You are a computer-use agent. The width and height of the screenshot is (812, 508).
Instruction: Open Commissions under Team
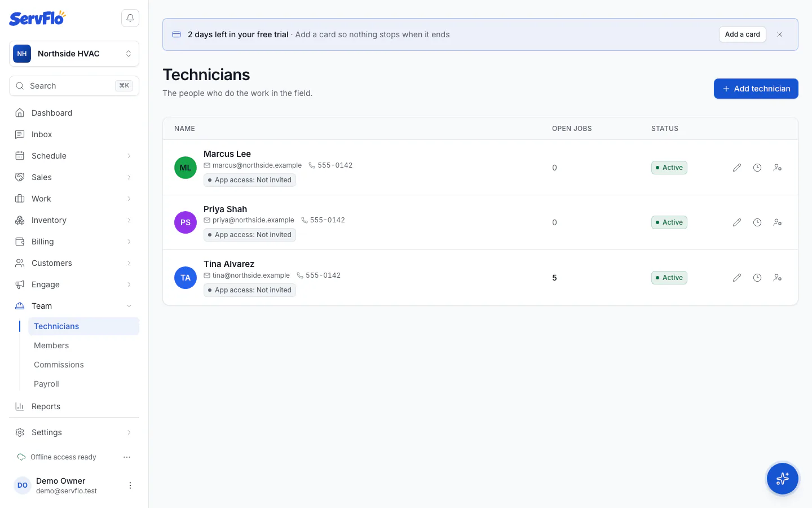[83, 365]
